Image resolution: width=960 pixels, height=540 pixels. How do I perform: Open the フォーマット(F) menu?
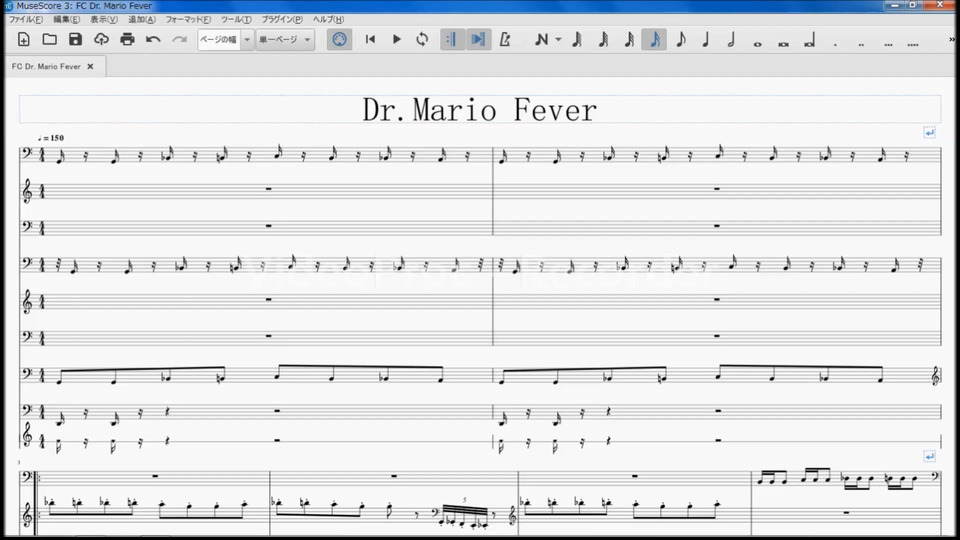coord(188,20)
